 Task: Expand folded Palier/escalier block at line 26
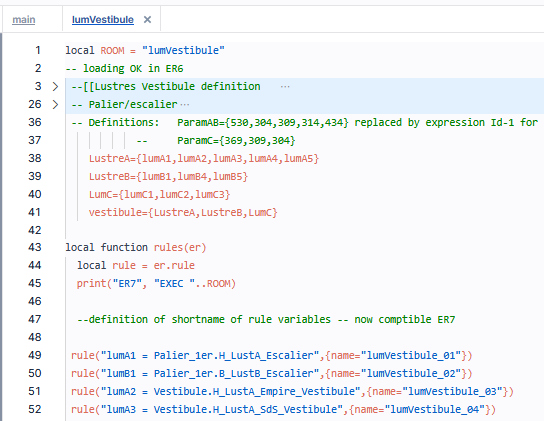pos(55,104)
